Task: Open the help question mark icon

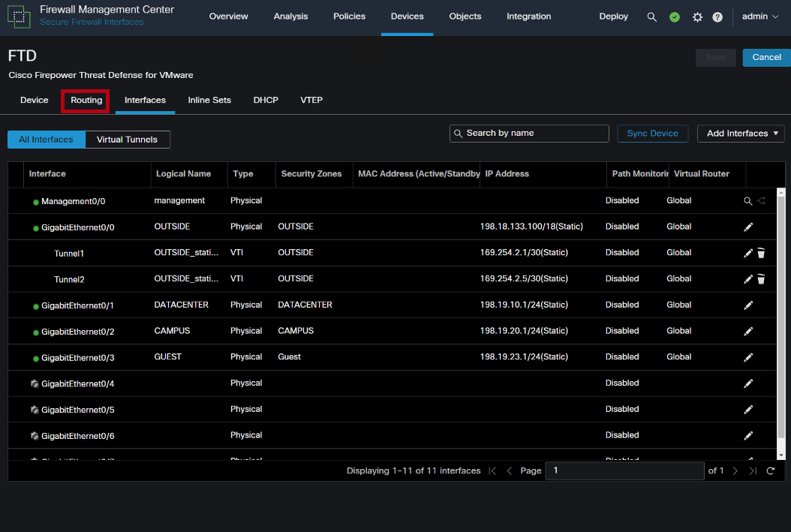Action: [x=717, y=17]
